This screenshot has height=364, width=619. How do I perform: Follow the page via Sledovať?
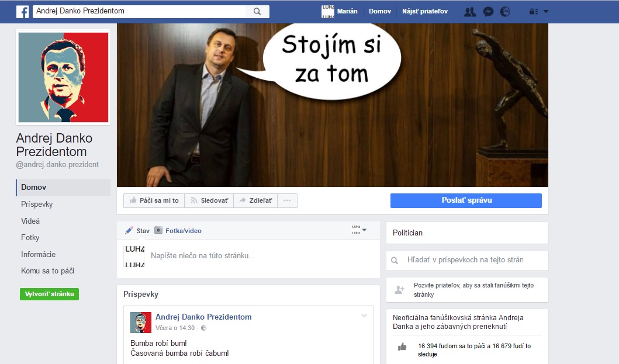[x=209, y=200]
